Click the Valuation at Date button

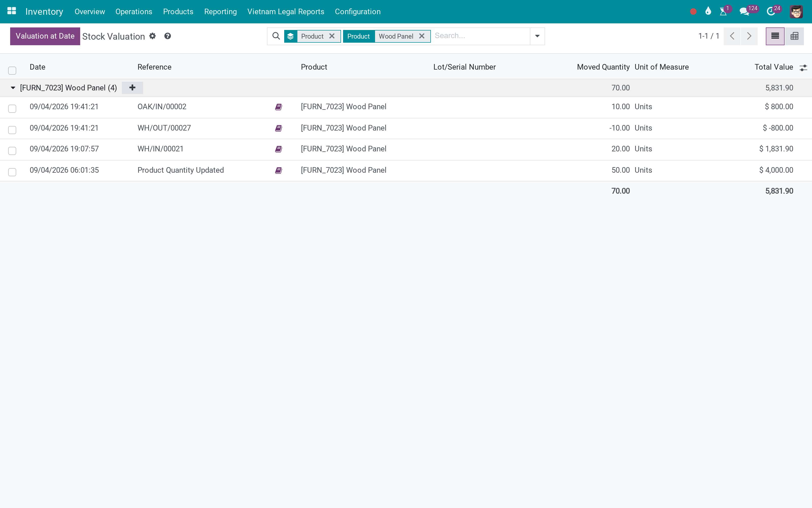point(45,36)
